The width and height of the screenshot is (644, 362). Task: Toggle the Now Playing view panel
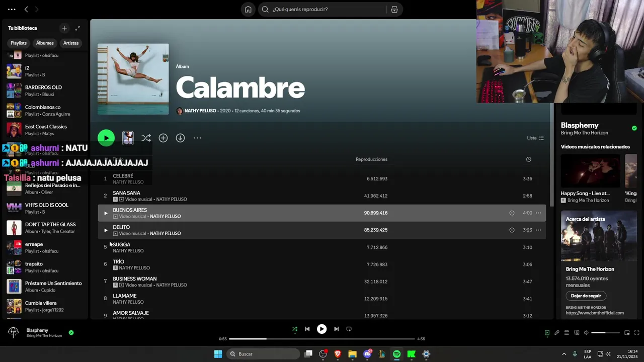(x=547, y=333)
